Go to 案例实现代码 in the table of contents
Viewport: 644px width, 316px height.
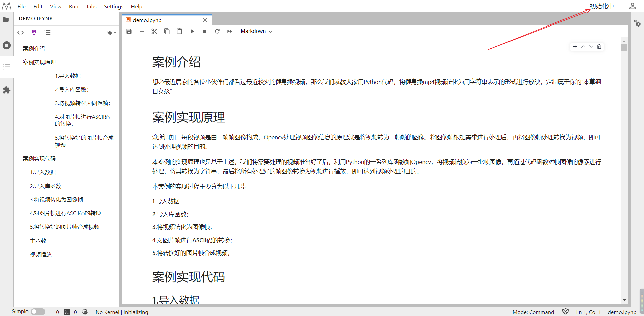[39, 158]
